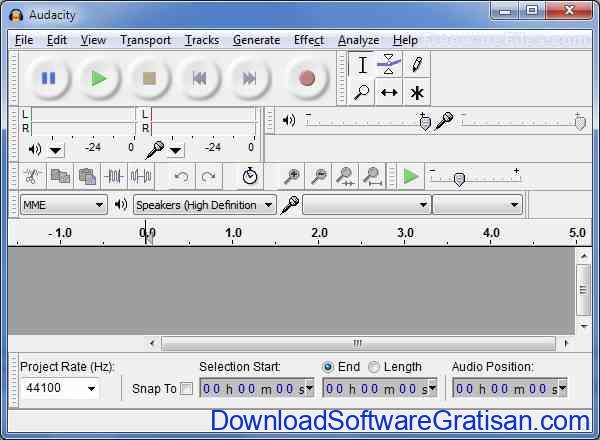Open the empty input device dropdown
The image size is (600, 440).
pos(366,205)
